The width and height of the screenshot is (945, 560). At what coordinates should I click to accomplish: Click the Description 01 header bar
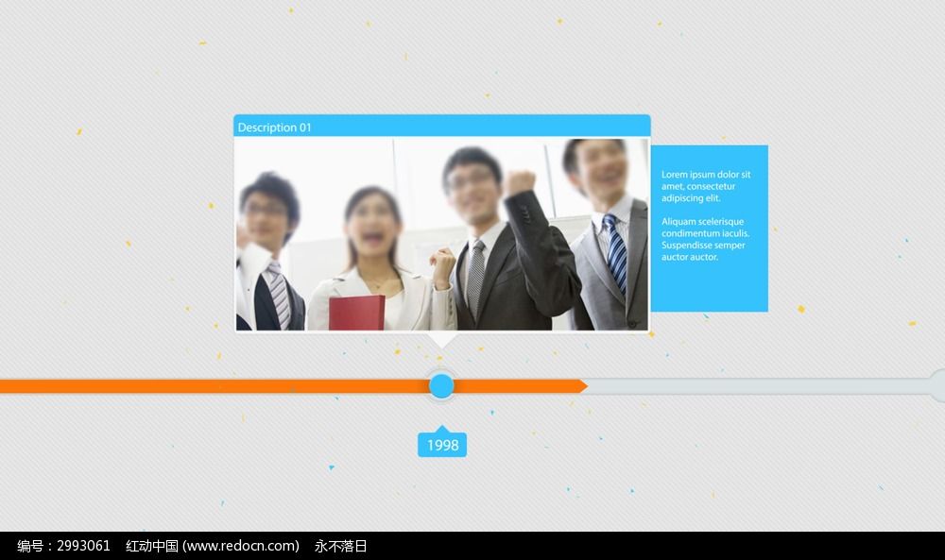441,126
